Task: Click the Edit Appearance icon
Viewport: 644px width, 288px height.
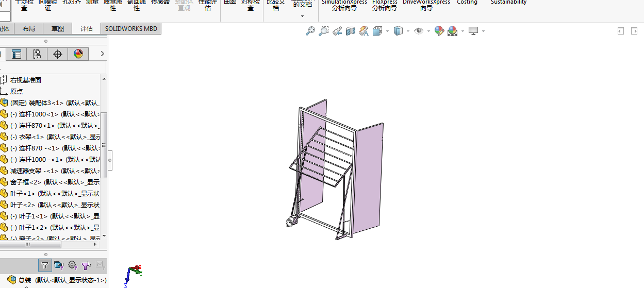Action: pos(439,31)
